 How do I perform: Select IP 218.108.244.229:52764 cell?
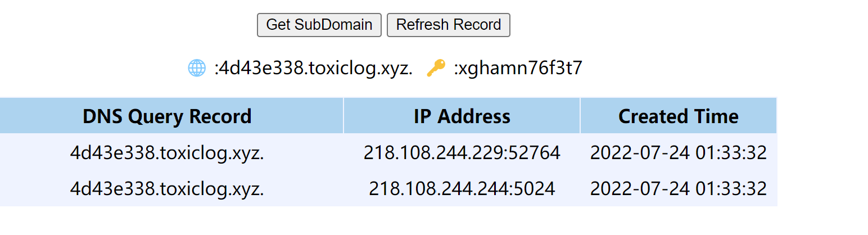coord(462,152)
